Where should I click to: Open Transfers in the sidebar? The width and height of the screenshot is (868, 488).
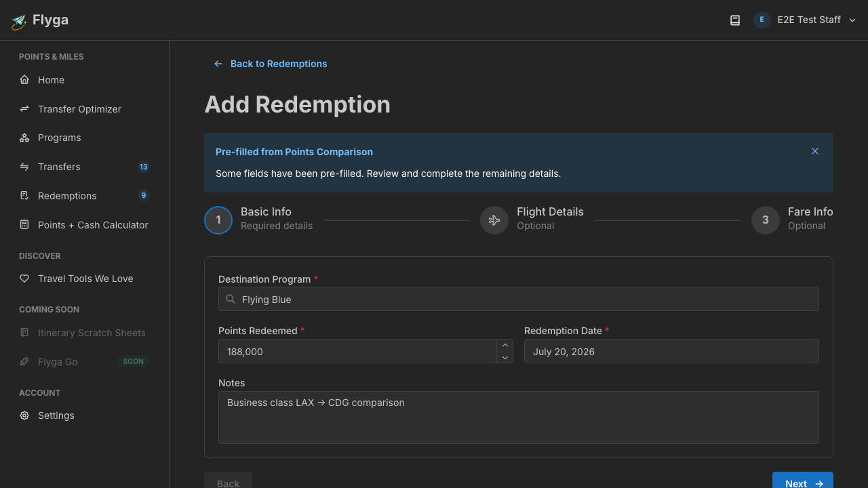pos(84,167)
